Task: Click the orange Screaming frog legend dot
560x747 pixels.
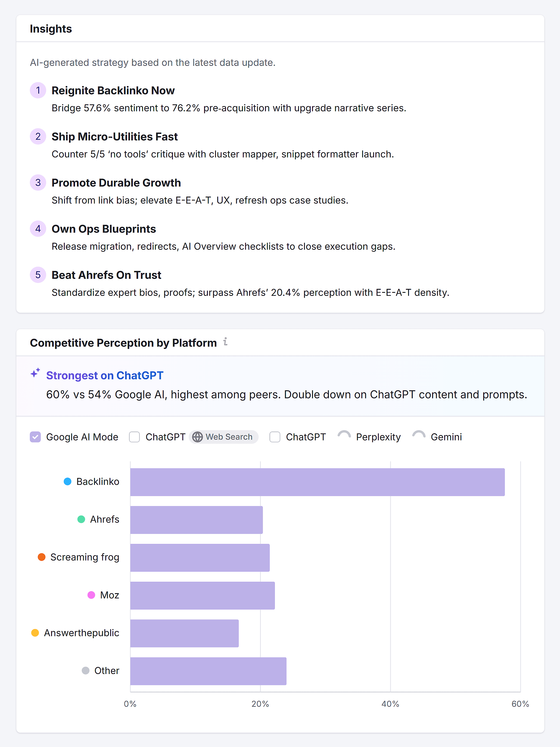Action: pos(41,557)
